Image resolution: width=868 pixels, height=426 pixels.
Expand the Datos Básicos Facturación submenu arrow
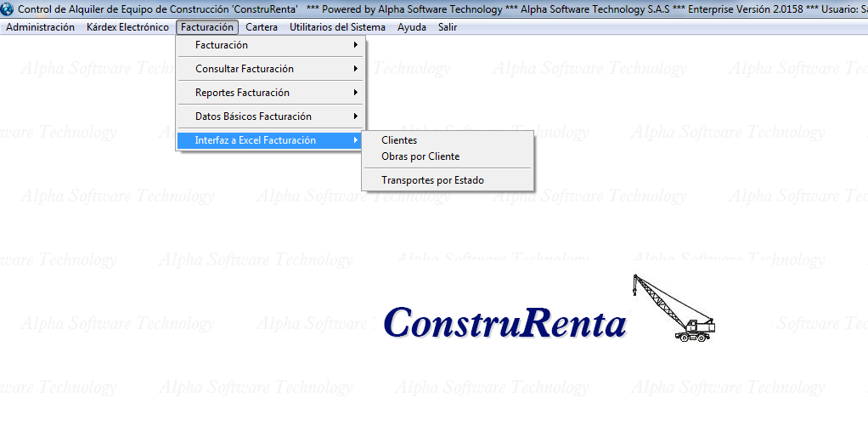coord(356,116)
